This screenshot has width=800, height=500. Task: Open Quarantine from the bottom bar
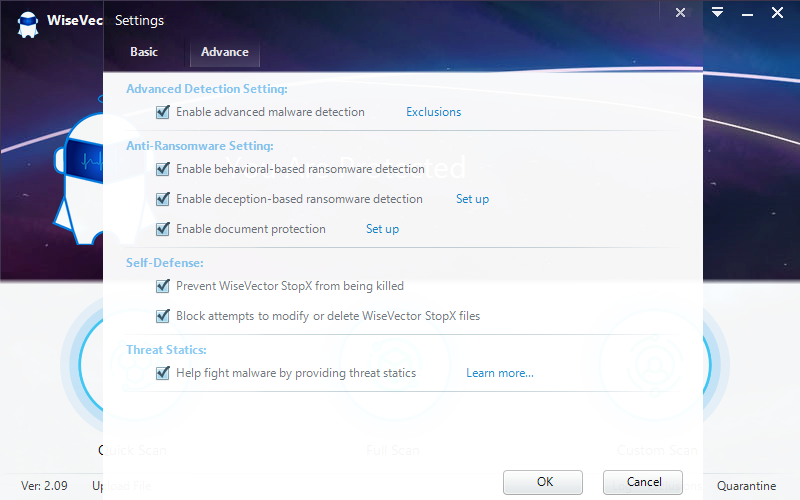point(747,486)
